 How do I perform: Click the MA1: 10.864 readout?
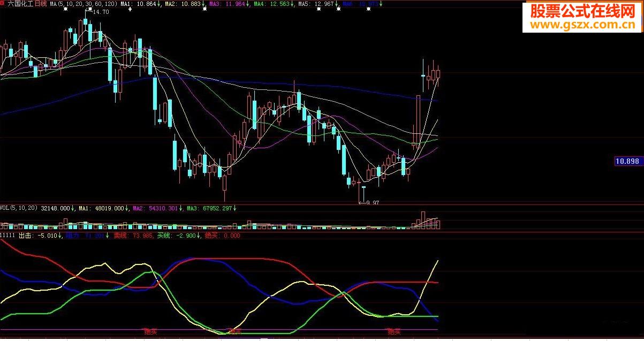tap(140, 4)
